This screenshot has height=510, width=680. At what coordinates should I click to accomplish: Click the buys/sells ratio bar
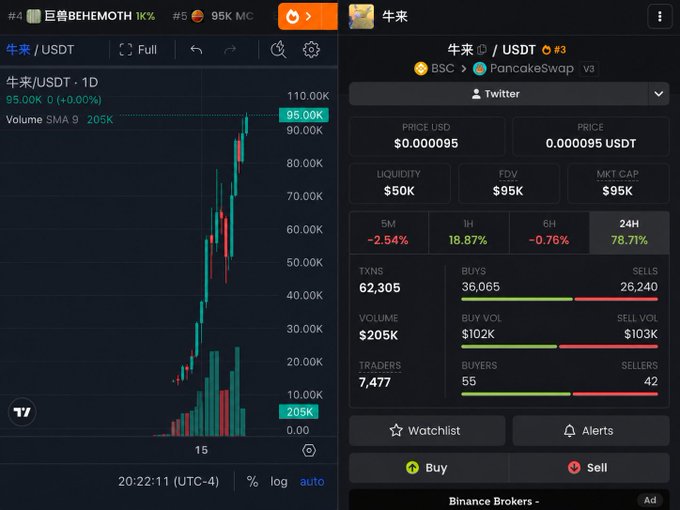tap(559, 299)
